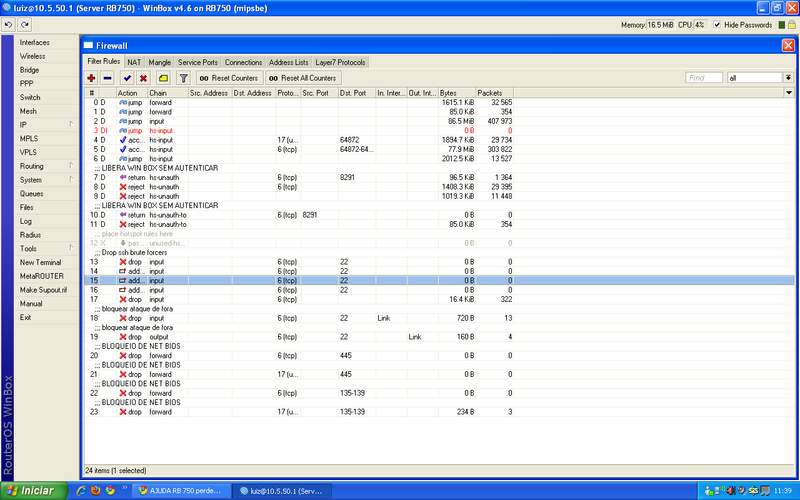This screenshot has height=500, width=800.
Task: Click the redo arrow icon
Action: coord(23,24)
